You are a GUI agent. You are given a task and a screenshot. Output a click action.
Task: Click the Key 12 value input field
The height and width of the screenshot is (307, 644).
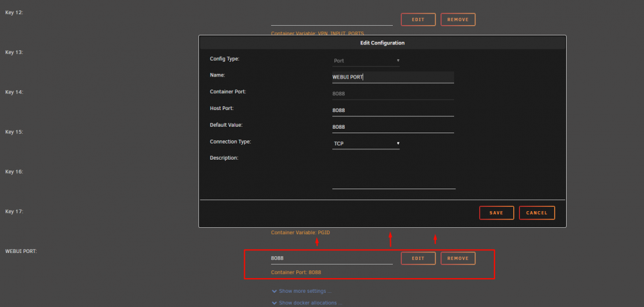tap(332, 19)
